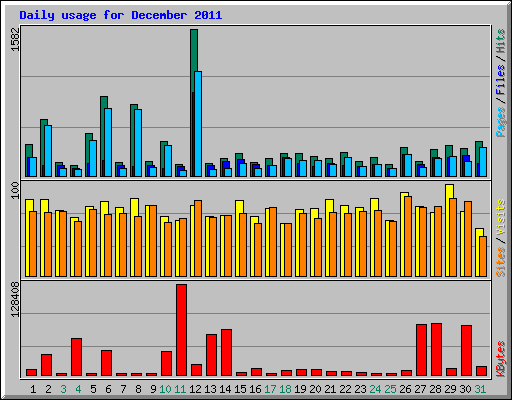Viewport: 512px width, 400px height.
Task: Click day label 22 on the x-axis
Action: click(345, 389)
